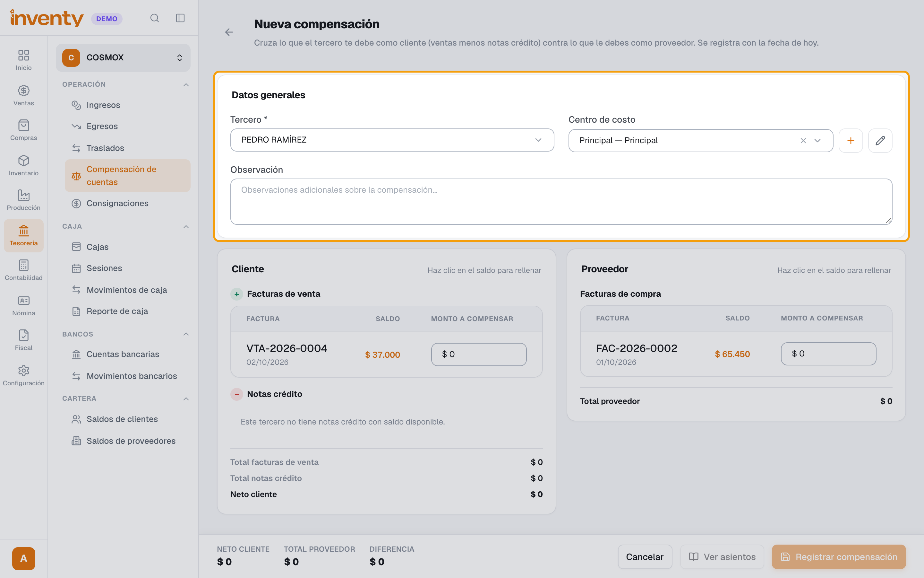Open Traslados in the sidebar
The image size is (924, 578).
click(x=127, y=148)
